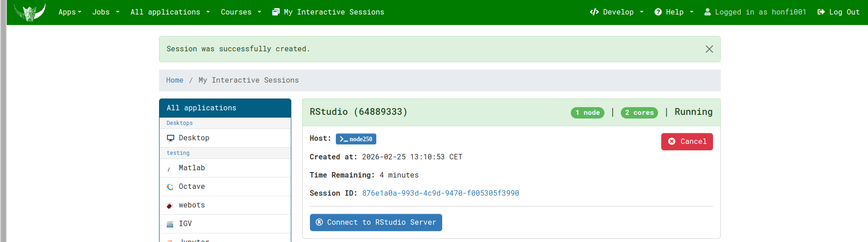Connect to RStudio Server
This screenshot has height=242, width=868.
pos(376,222)
